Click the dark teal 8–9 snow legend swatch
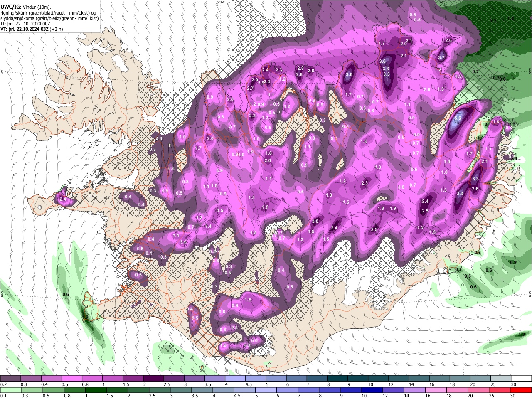 pos(337,379)
